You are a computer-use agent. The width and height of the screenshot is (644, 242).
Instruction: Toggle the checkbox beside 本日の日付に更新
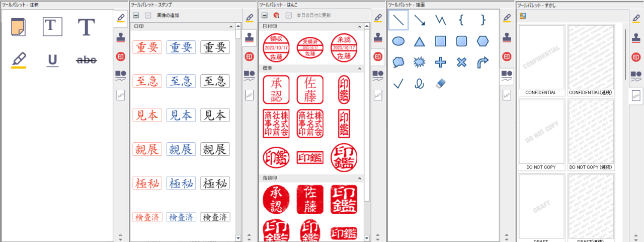coord(288,16)
